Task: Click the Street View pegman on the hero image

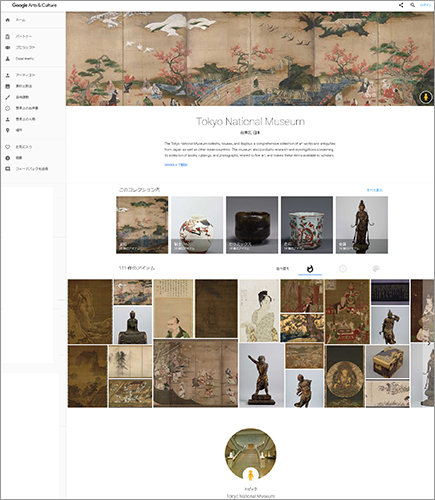Action: pyautogui.click(x=425, y=97)
